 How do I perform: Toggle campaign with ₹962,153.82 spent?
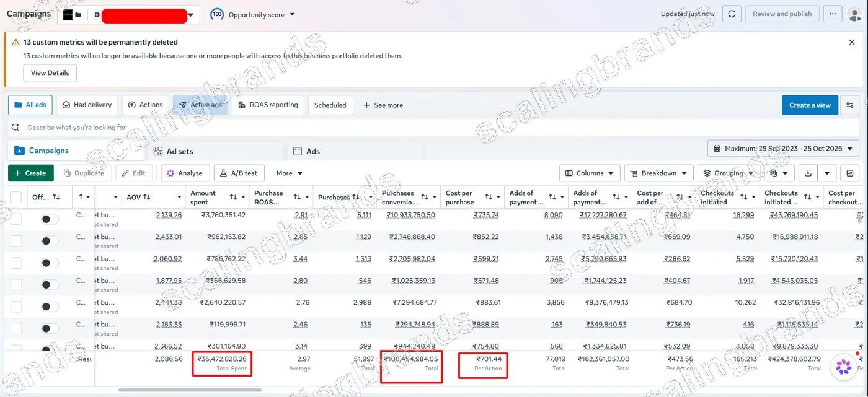coord(50,241)
